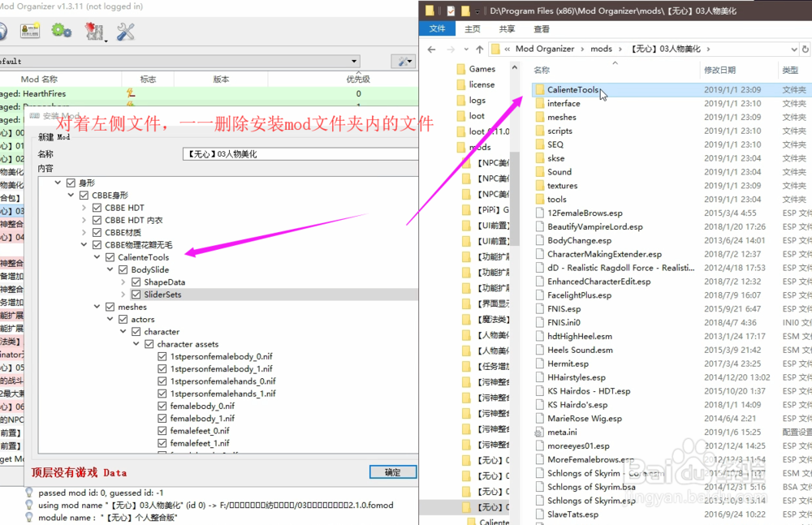Open the wrench and screwdriver settings icon

pyautogui.click(x=126, y=32)
